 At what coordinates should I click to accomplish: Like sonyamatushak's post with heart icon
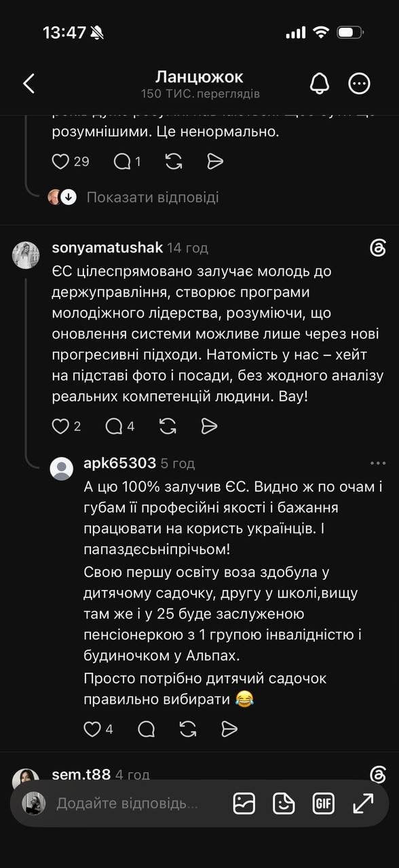click(x=60, y=426)
